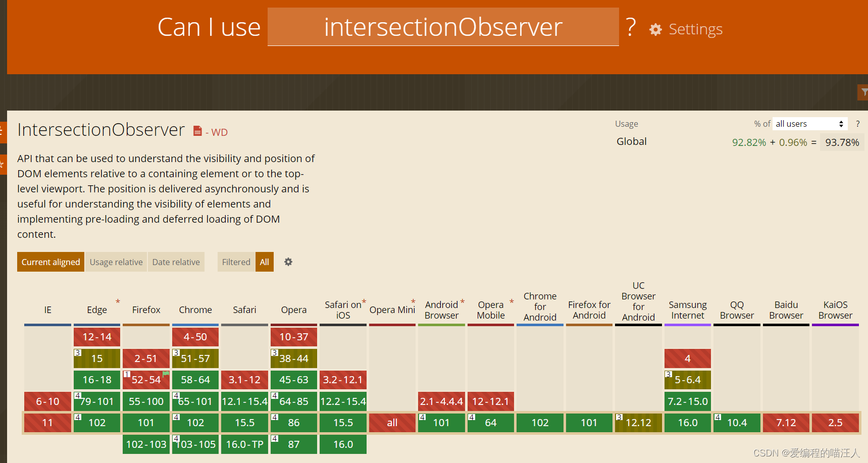Screen dimensions: 868x463
Task: Click asterisk beside Android Browser header
Action: click(462, 302)
